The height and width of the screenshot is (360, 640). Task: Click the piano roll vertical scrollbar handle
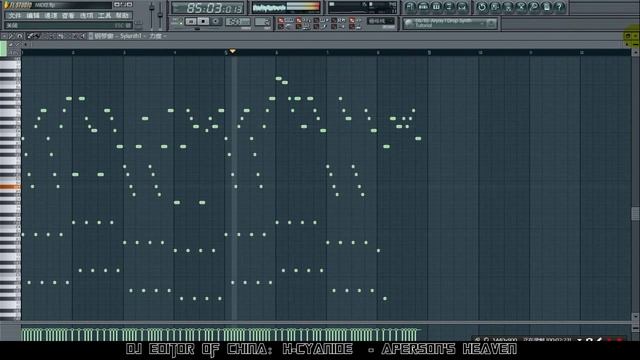coord(636,213)
